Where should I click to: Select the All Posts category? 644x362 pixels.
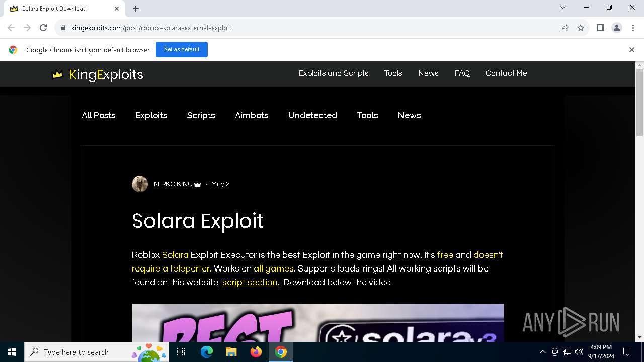pyautogui.click(x=99, y=115)
